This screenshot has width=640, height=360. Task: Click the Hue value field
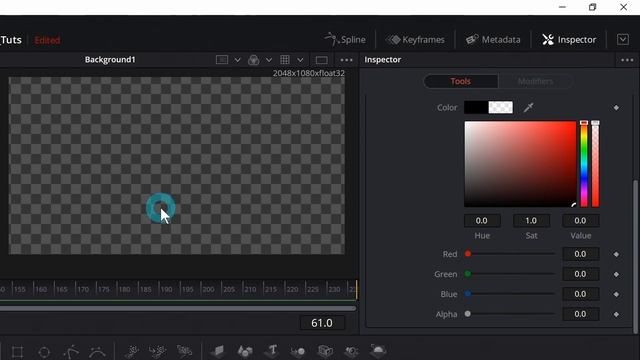[482, 221]
